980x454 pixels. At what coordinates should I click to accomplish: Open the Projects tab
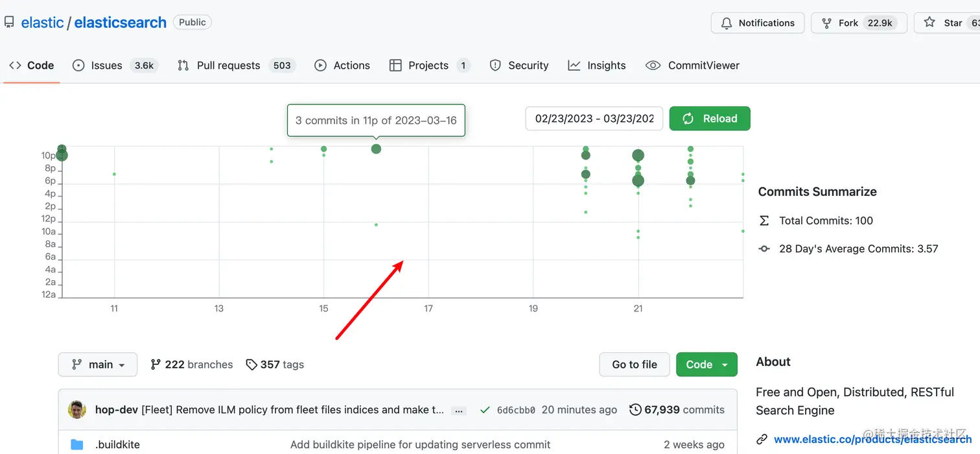tap(429, 66)
